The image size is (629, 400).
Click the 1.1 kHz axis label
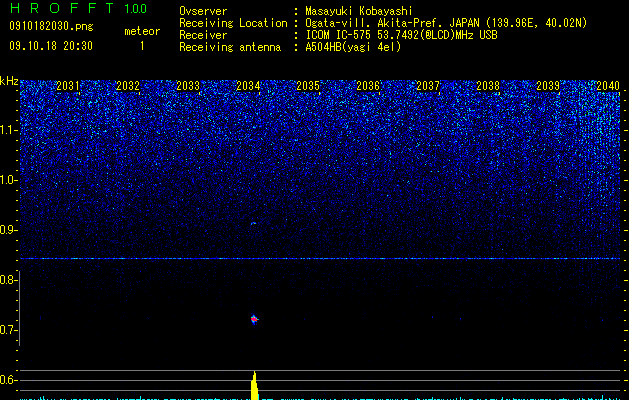pyautogui.click(x=9, y=131)
